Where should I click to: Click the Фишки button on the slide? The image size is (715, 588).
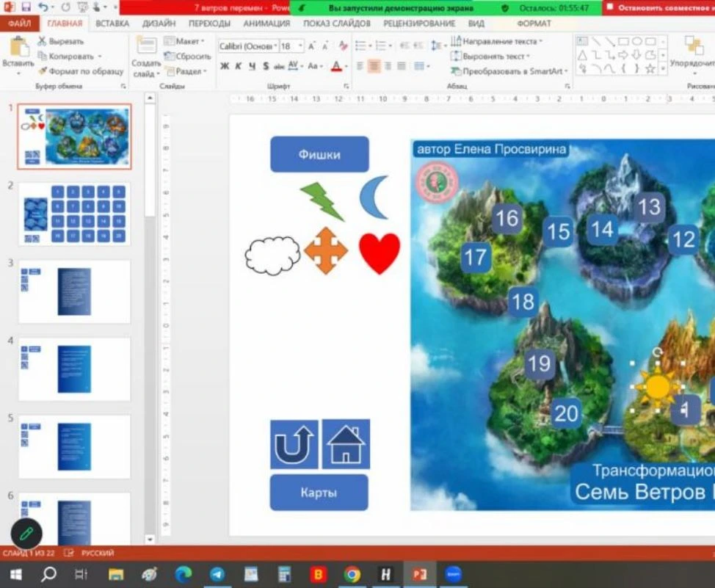pos(319,154)
